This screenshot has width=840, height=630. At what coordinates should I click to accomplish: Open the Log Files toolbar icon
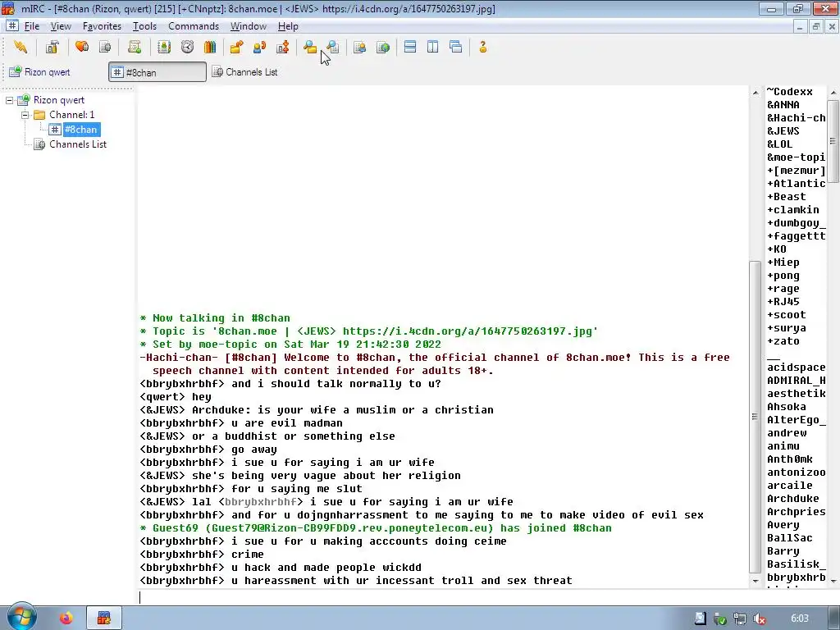point(333,47)
